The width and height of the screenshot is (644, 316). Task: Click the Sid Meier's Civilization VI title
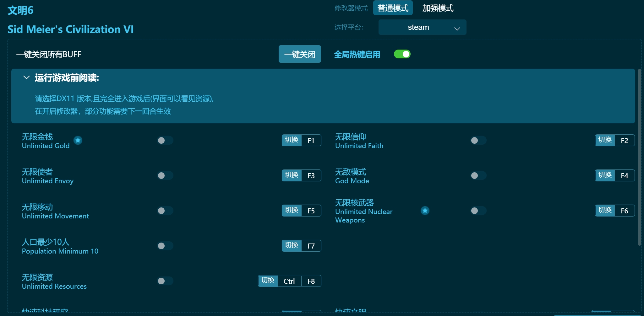70,29
